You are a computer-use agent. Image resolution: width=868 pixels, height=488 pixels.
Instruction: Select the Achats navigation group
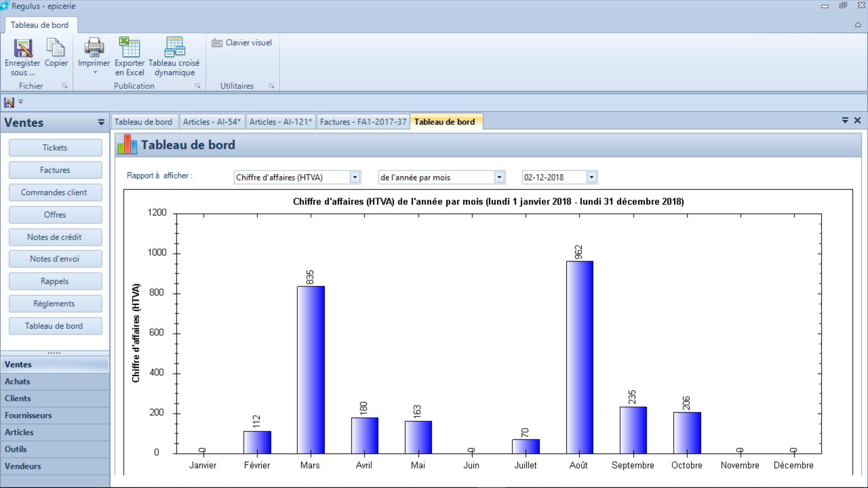point(55,381)
